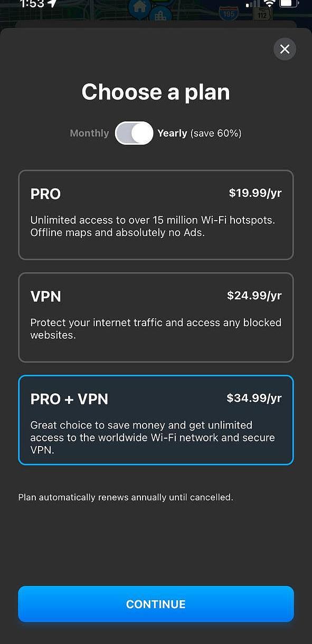This screenshot has width=312, height=644.
Task: Toggle the Monthly/Yearly billing switch
Action: click(134, 133)
